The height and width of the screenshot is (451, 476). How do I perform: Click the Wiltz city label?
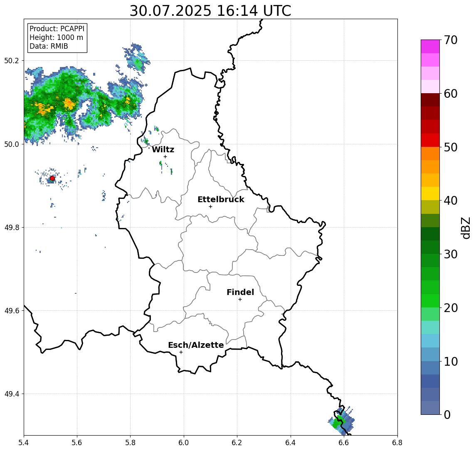point(163,149)
